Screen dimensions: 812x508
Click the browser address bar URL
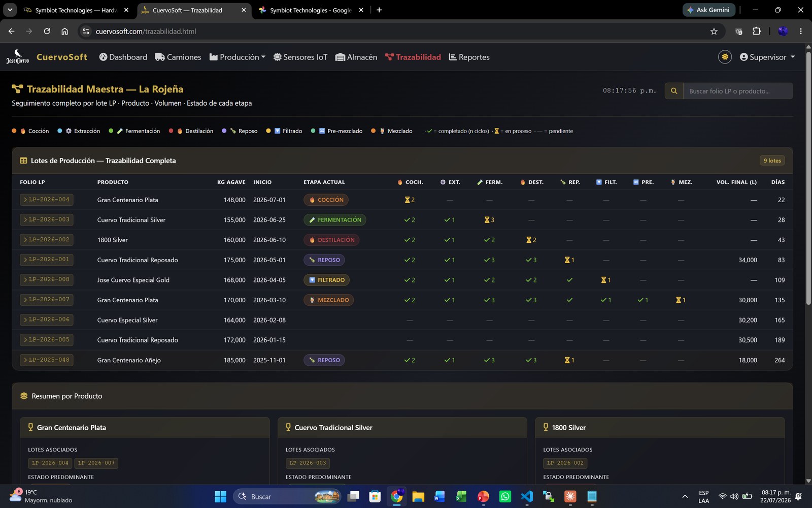click(146, 31)
